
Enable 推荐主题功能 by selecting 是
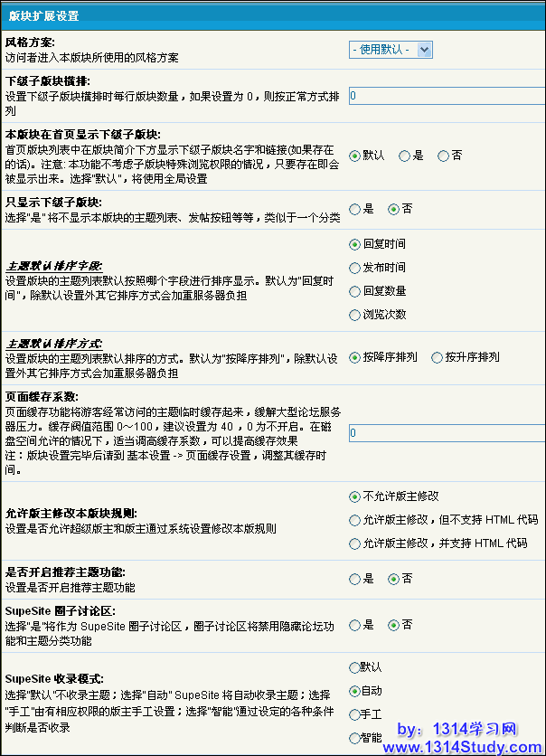355,579
